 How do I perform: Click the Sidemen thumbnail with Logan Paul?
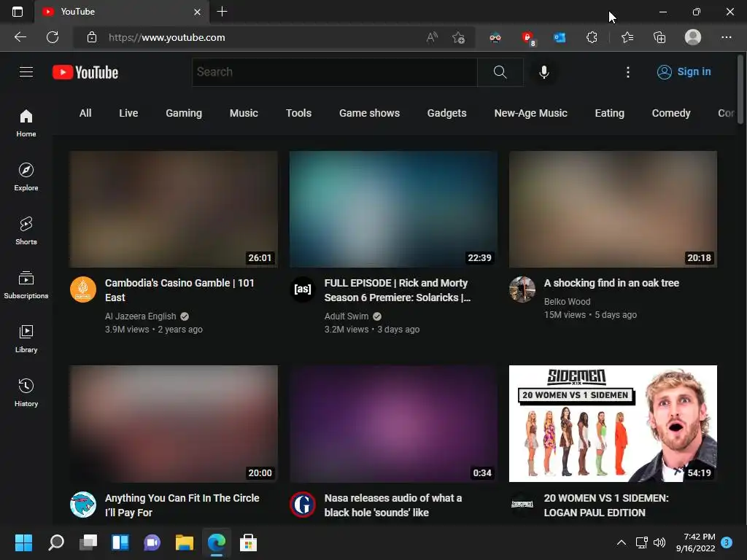(x=613, y=424)
